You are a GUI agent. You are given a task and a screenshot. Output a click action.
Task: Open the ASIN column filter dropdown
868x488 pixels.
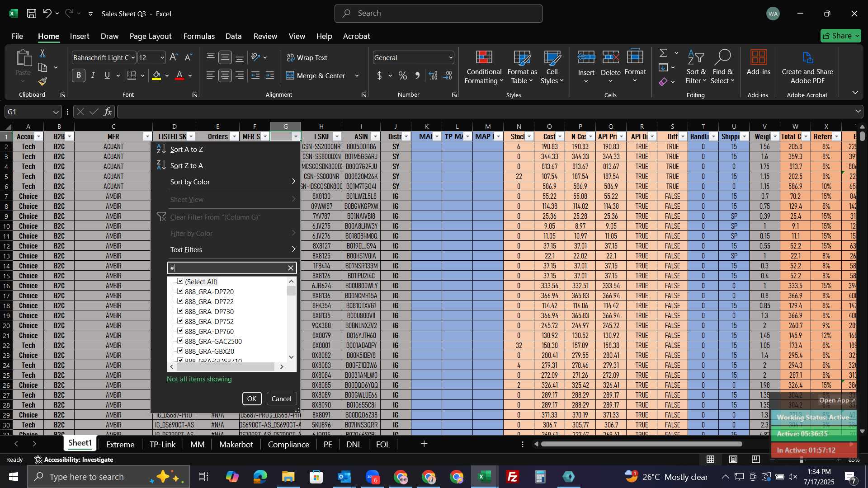pyautogui.click(x=375, y=136)
